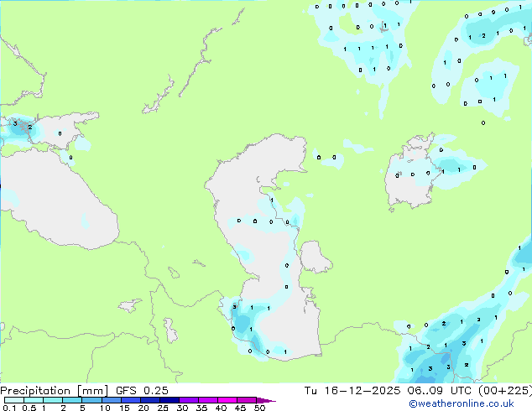The height and width of the screenshot is (411, 532).
Task: Pick the 35–40 mm legend color swatch
Action: (208, 400)
